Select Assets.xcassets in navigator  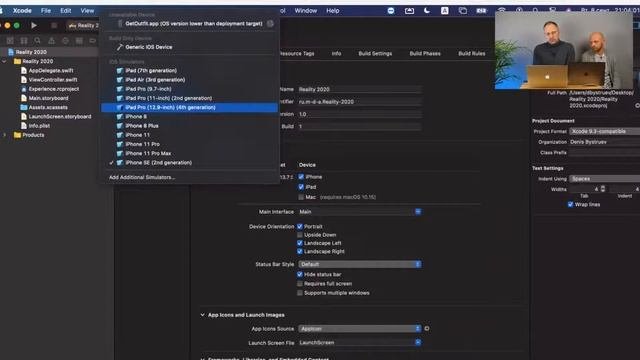[48, 107]
